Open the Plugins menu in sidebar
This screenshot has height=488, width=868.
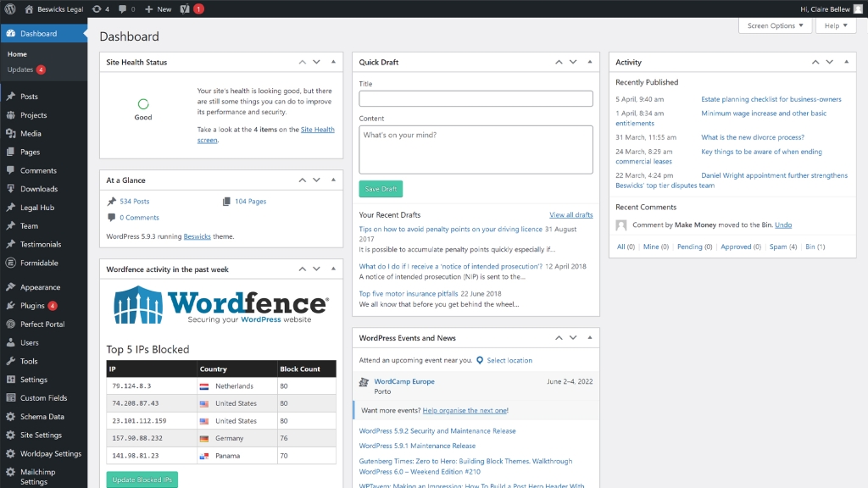pos(32,306)
